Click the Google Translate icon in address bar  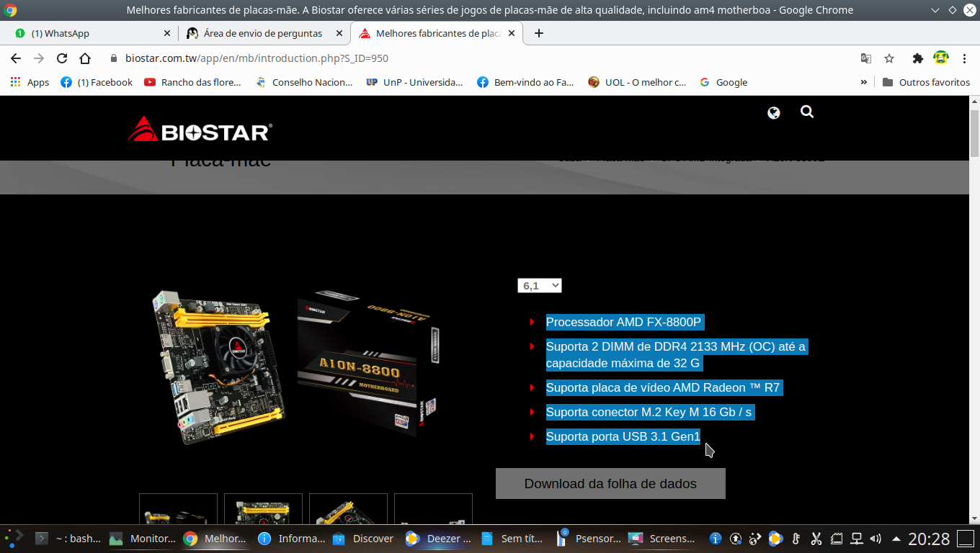coord(866,58)
